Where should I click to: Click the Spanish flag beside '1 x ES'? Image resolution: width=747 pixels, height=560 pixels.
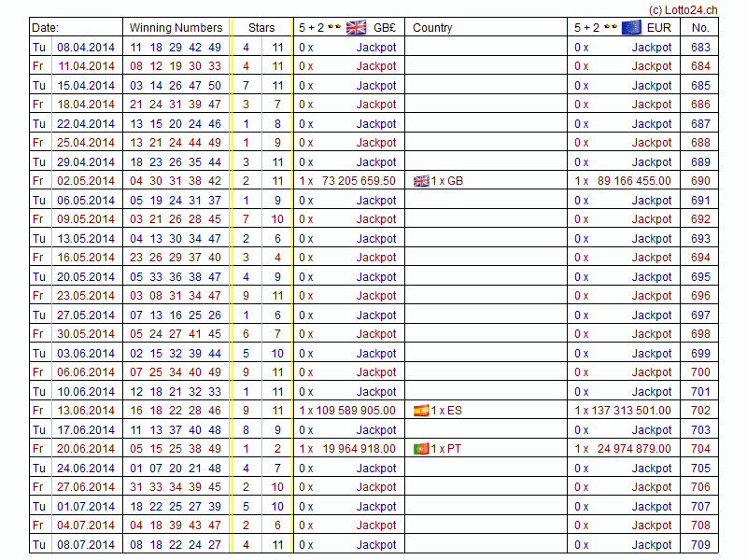421,411
